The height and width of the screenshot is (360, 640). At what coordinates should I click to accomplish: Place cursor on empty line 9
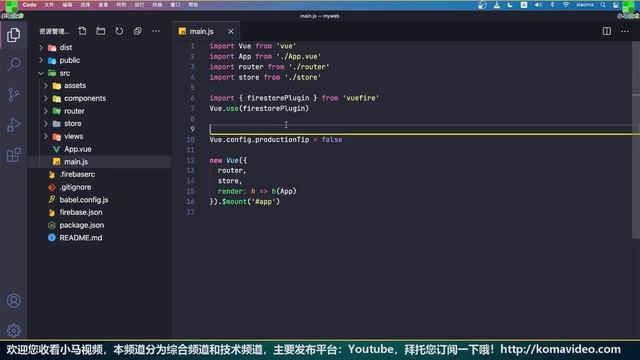(x=420, y=129)
